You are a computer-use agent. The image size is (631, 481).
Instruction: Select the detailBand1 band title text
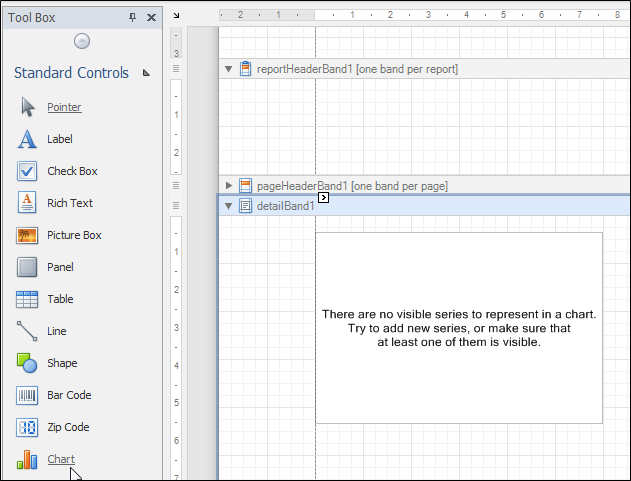(286, 206)
